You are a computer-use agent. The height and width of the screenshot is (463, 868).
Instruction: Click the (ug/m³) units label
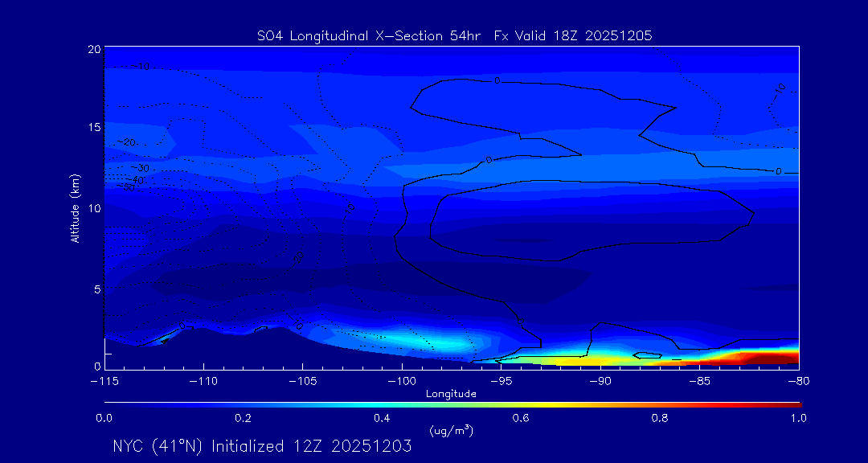[451, 431]
